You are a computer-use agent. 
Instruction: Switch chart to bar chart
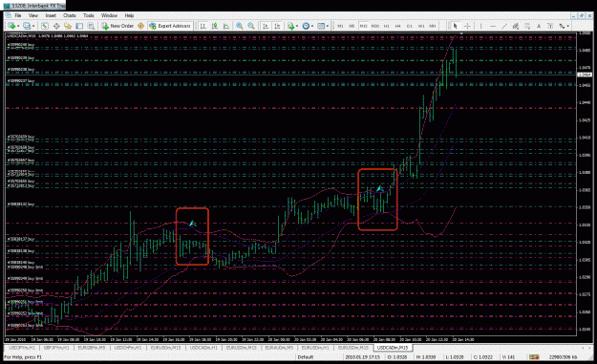(203, 26)
